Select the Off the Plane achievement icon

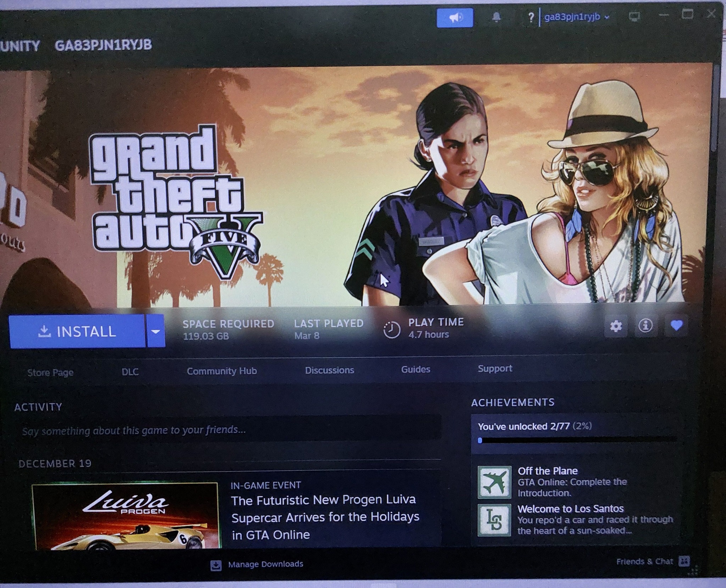coord(494,482)
